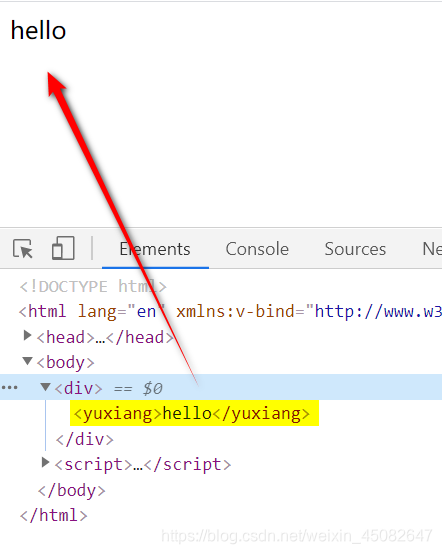
Task: Select the closing </html> tag row
Action: 53,515
